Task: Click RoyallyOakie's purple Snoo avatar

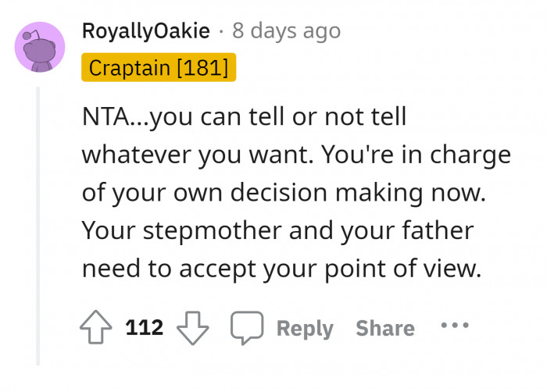Action: pyautogui.click(x=41, y=47)
